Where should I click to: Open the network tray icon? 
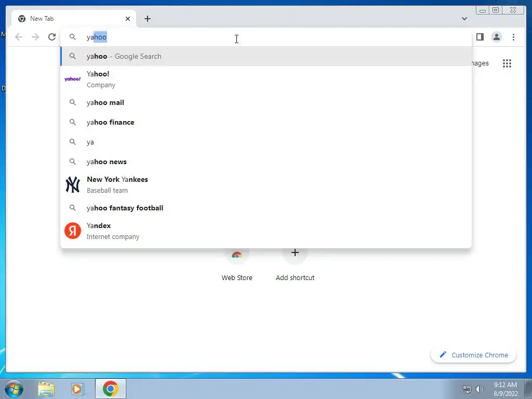(x=467, y=389)
